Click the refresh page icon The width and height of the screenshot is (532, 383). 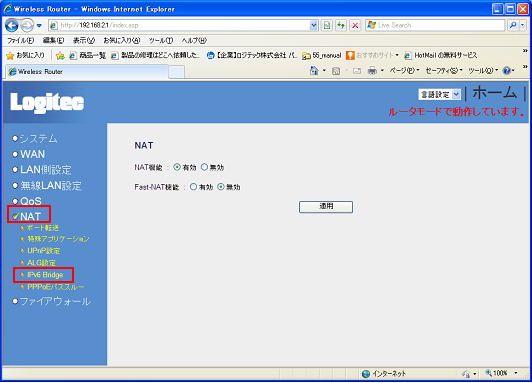[341, 25]
